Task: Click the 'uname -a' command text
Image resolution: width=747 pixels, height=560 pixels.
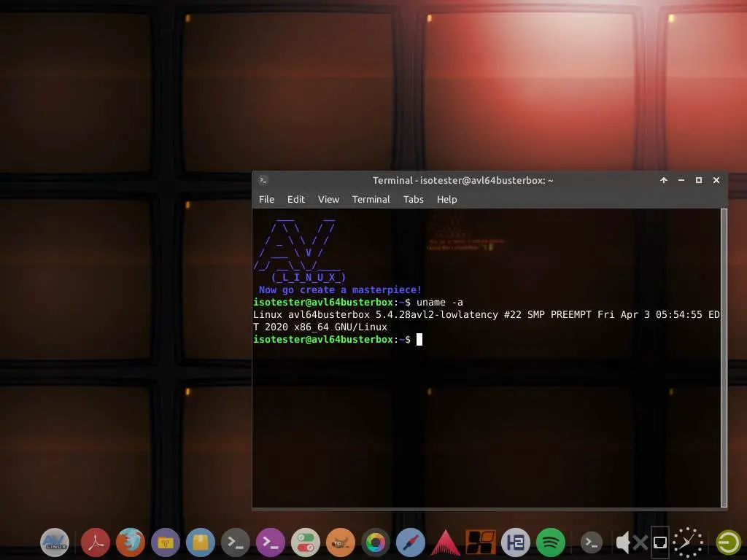Action: 440,303
